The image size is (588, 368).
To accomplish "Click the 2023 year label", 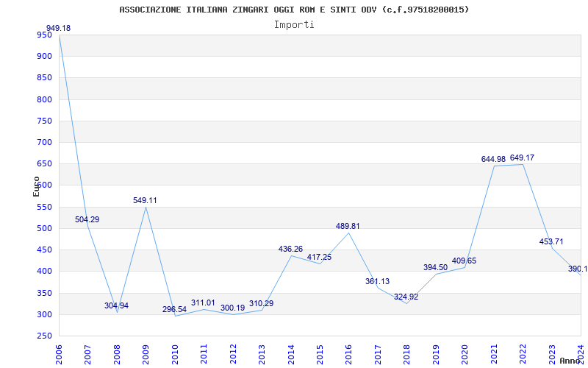I will 552,355.
